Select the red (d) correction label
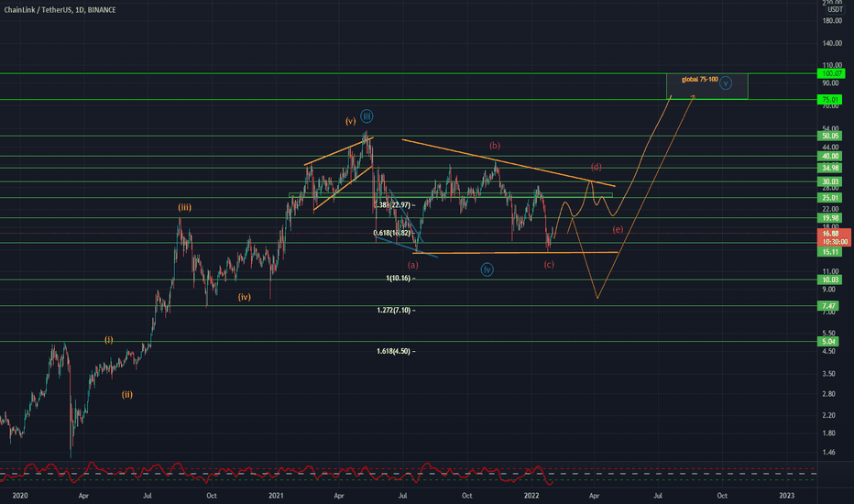This screenshot has height=504, width=854. (596, 167)
